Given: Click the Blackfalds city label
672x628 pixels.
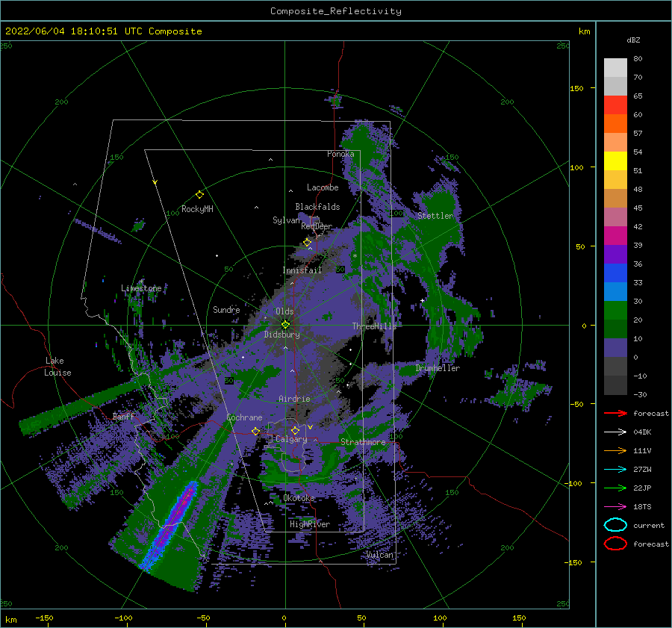Looking at the screenshot, I should (317, 207).
